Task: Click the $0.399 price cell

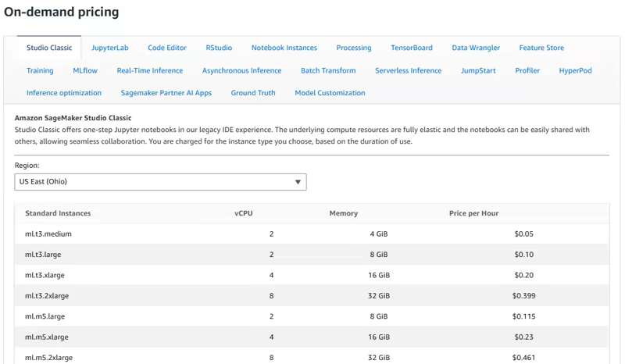Action: coord(523,296)
